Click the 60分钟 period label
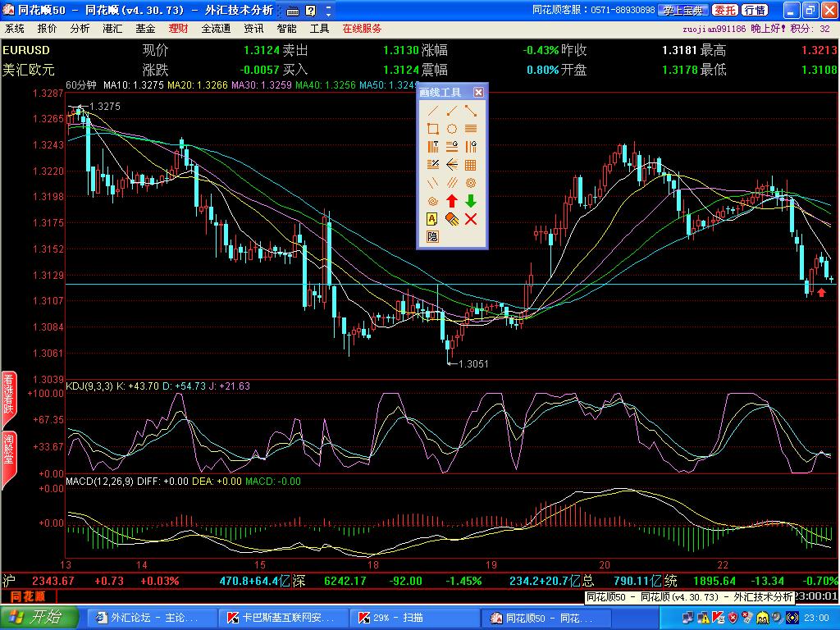The image size is (840, 630). click(81, 84)
